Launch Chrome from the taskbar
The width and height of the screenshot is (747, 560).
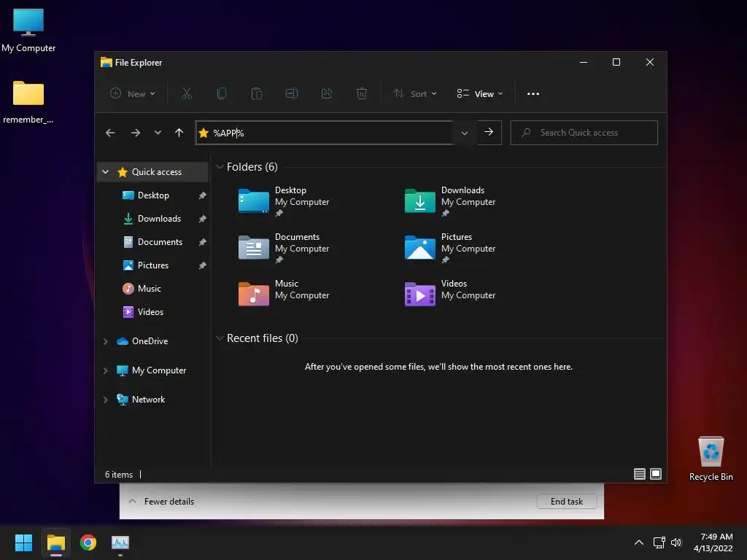point(88,542)
